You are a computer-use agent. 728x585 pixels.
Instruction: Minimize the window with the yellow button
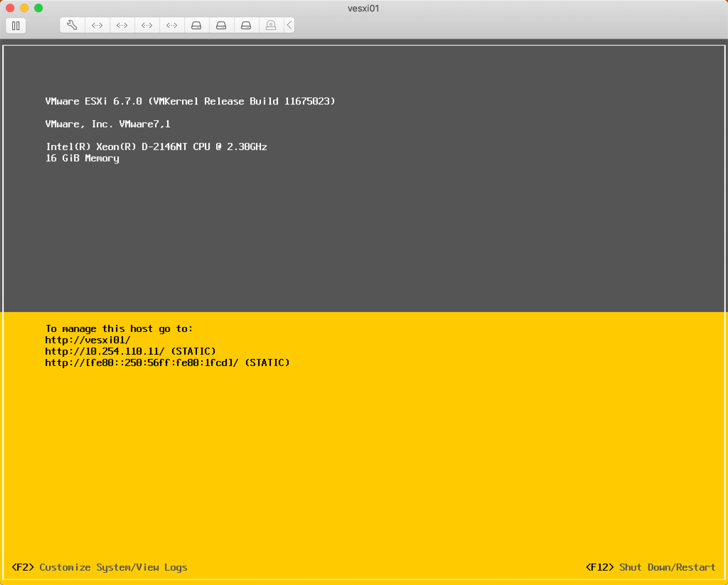point(24,8)
